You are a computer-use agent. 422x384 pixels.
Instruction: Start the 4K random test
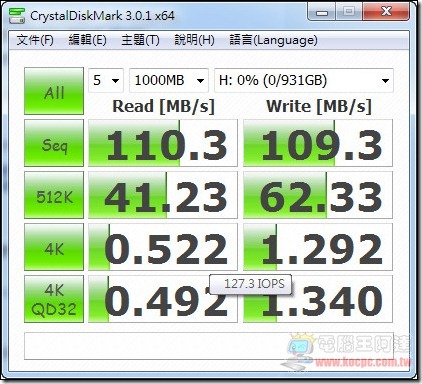tap(54, 247)
